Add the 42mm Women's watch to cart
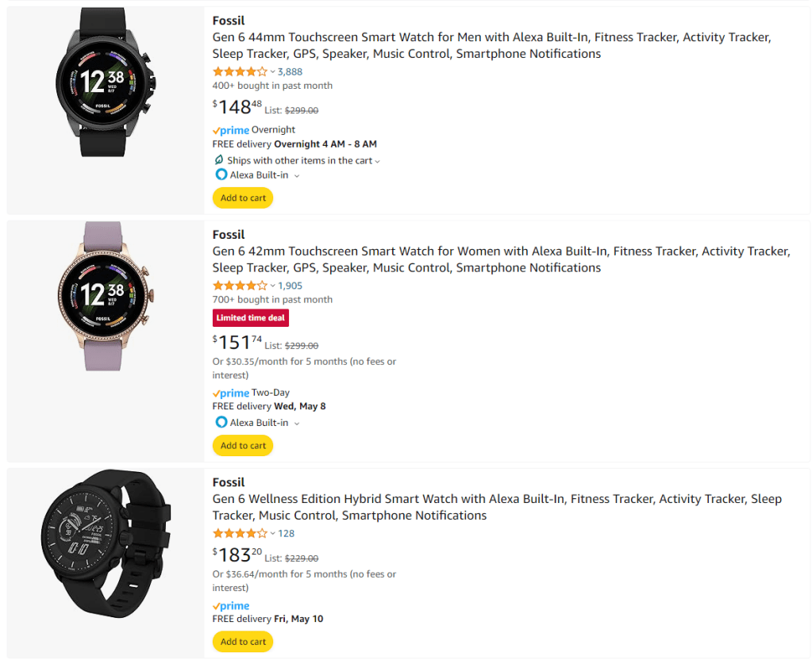The image size is (812, 664). coord(243,446)
